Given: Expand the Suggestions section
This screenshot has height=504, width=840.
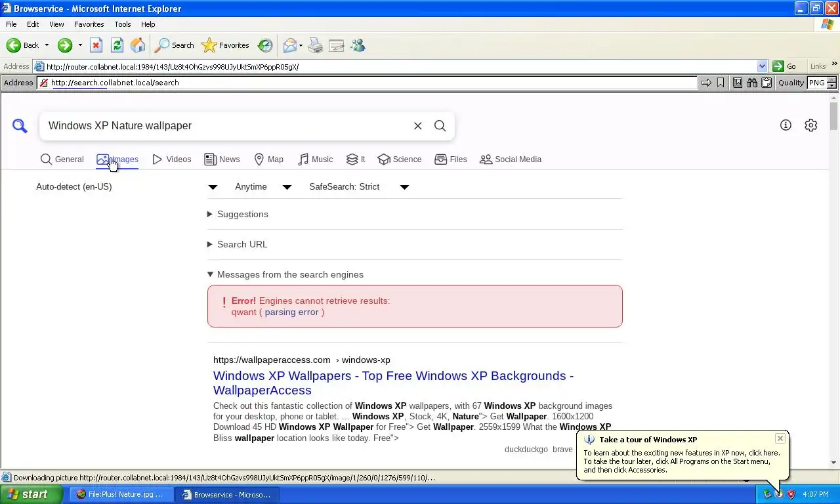Looking at the screenshot, I should tap(238, 214).
